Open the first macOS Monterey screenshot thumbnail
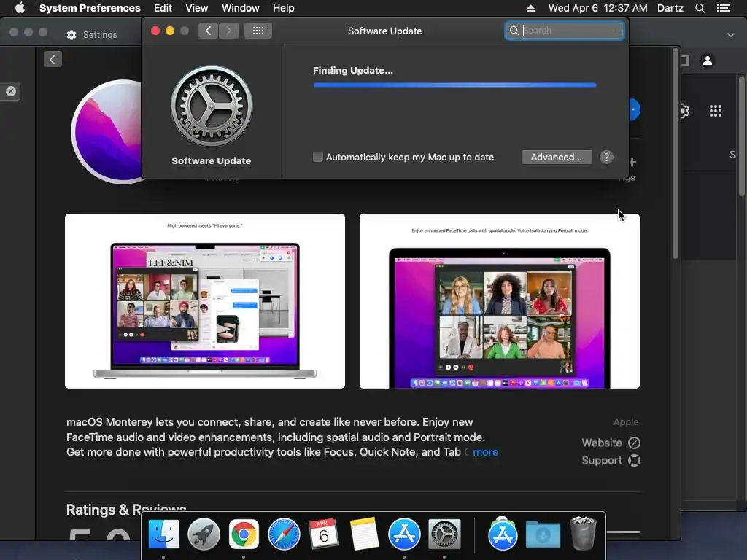The height and width of the screenshot is (560, 747). point(205,301)
